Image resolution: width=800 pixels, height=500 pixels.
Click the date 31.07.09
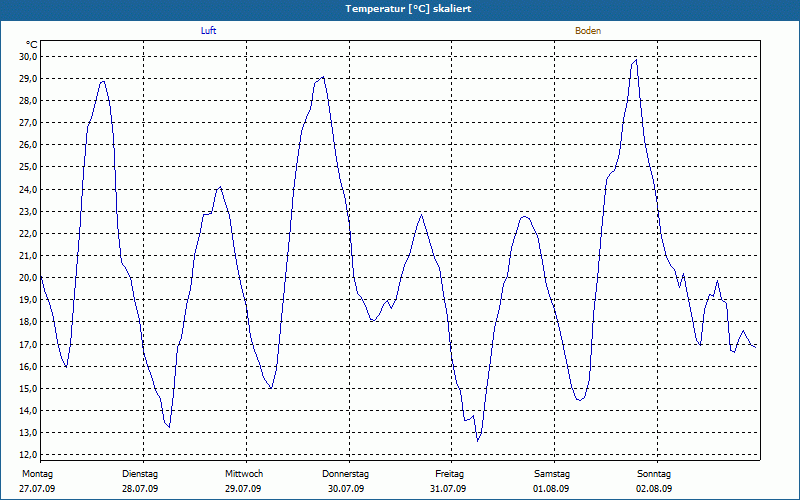(448, 489)
